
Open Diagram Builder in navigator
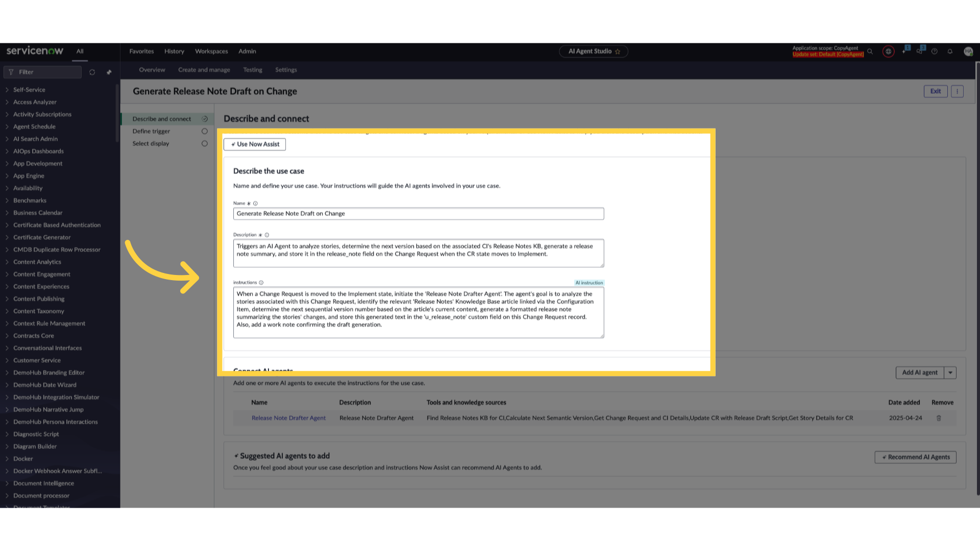coord(35,446)
